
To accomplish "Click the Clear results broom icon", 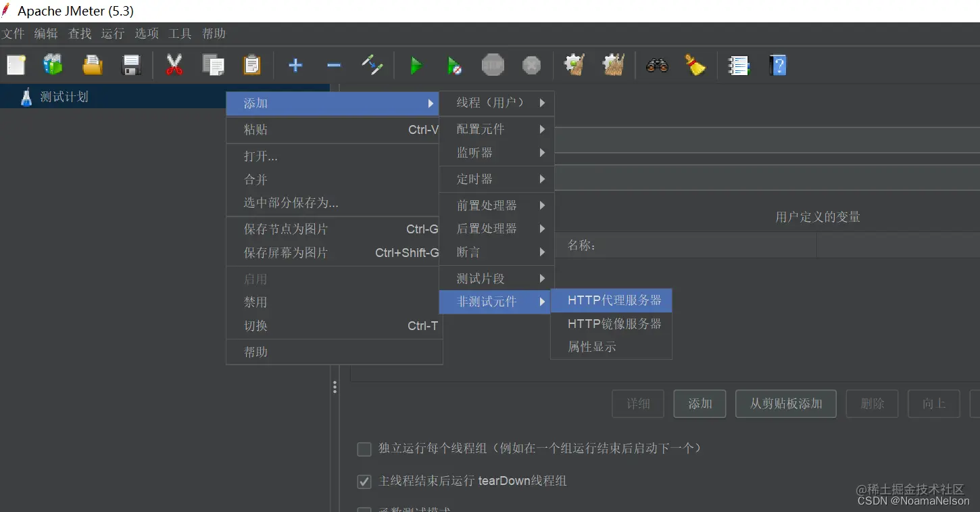I will click(x=695, y=65).
